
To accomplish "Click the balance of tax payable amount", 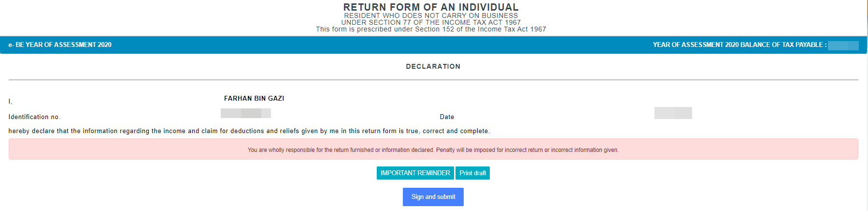I will point(843,45).
